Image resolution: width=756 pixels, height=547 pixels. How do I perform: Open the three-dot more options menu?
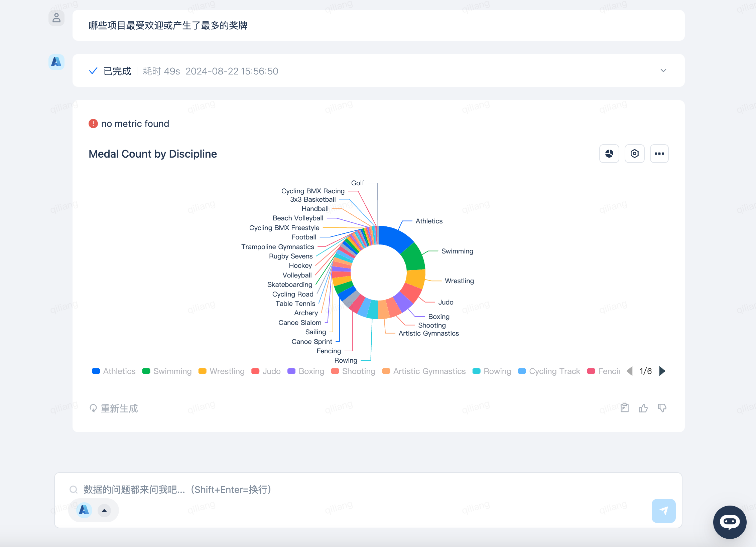pyautogui.click(x=659, y=154)
